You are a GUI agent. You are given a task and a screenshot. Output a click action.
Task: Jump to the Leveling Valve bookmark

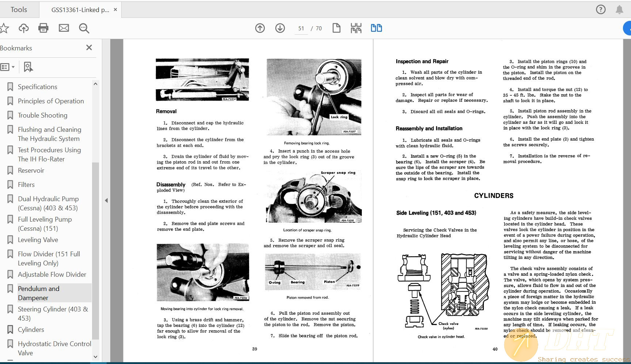pos(38,240)
